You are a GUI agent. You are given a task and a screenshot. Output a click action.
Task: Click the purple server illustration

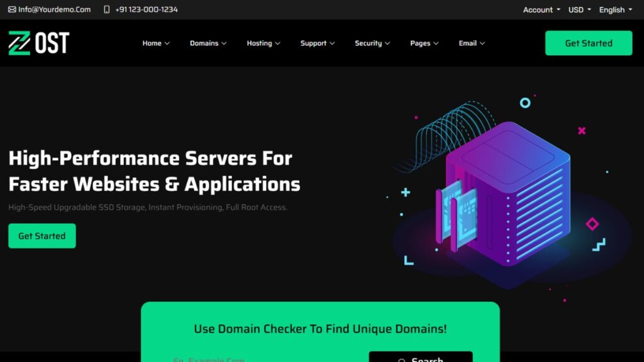pyautogui.click(x=503, y=195)
